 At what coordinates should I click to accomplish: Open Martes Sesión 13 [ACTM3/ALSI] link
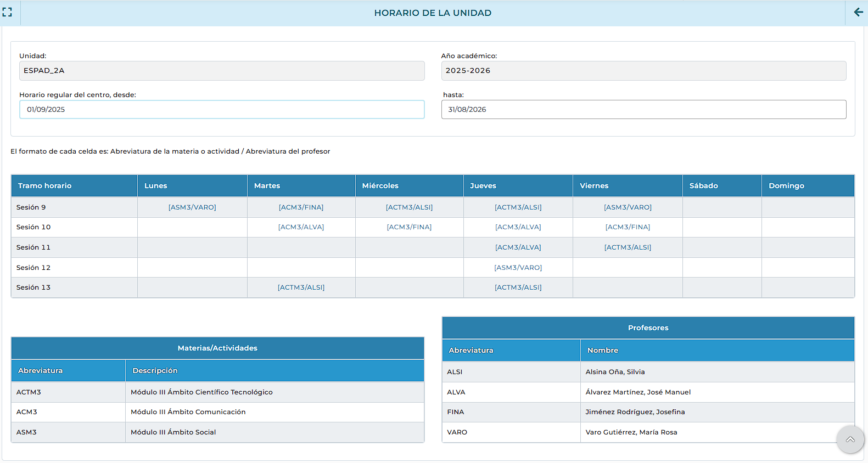(x=301, y=287)
